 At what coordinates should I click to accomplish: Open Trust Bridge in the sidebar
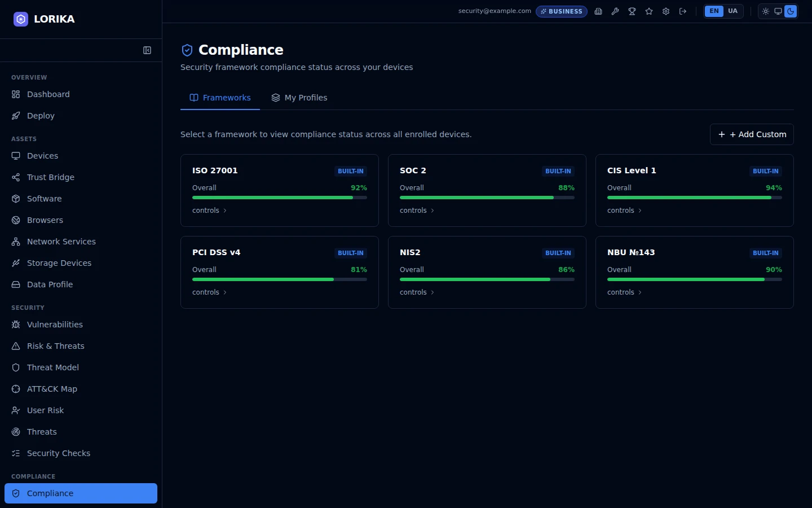pos(81,177)
